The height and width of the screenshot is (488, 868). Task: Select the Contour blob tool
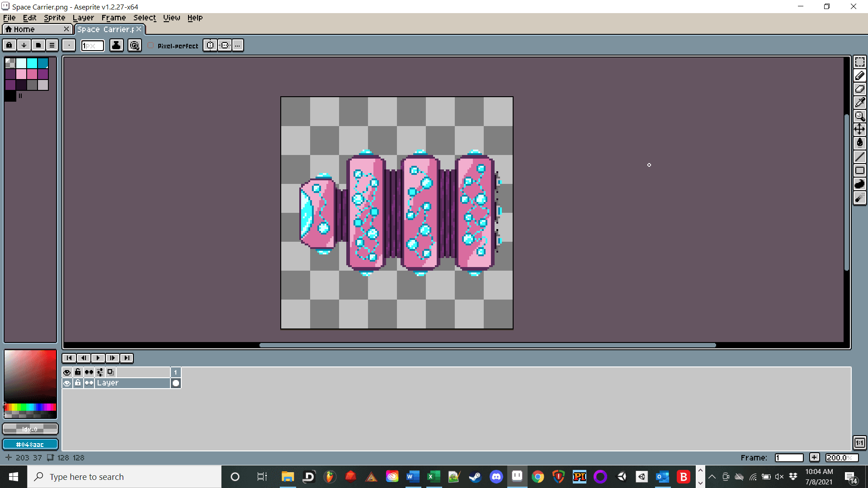click(x=859, y=184)
